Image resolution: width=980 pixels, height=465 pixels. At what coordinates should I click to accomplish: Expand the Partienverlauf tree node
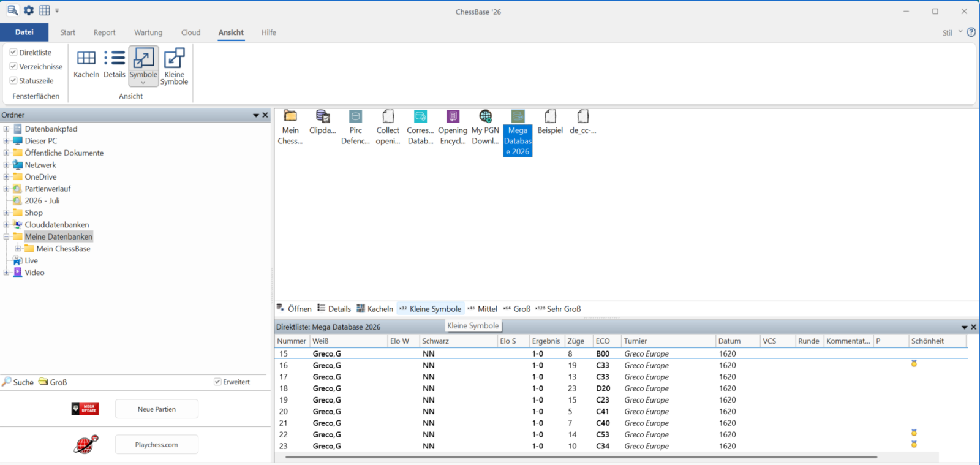coord(6,189)
